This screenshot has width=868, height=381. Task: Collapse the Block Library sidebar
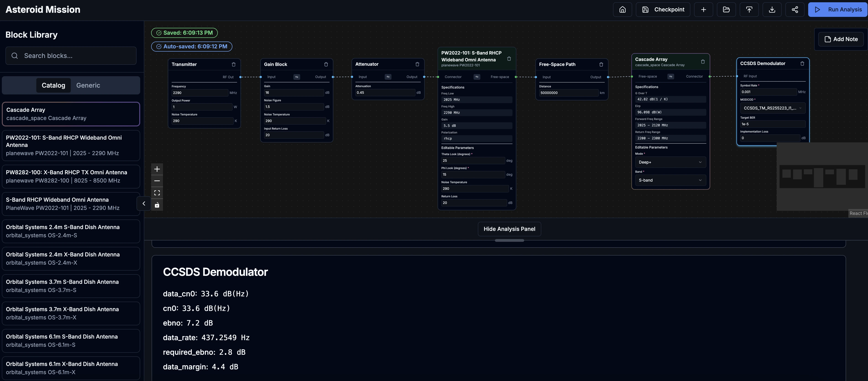[x=144, y=204]
